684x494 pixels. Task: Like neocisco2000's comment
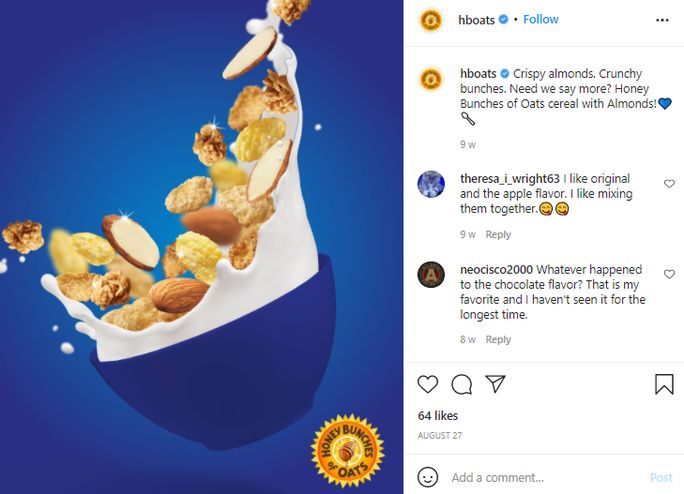pos(669,271)
